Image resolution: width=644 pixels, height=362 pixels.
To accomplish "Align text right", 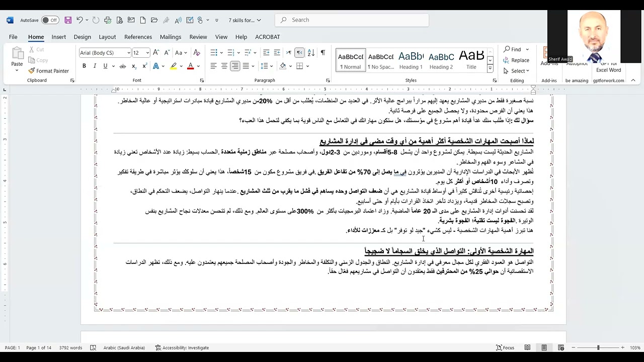I will pyautogui.click(x=235, y=66).
